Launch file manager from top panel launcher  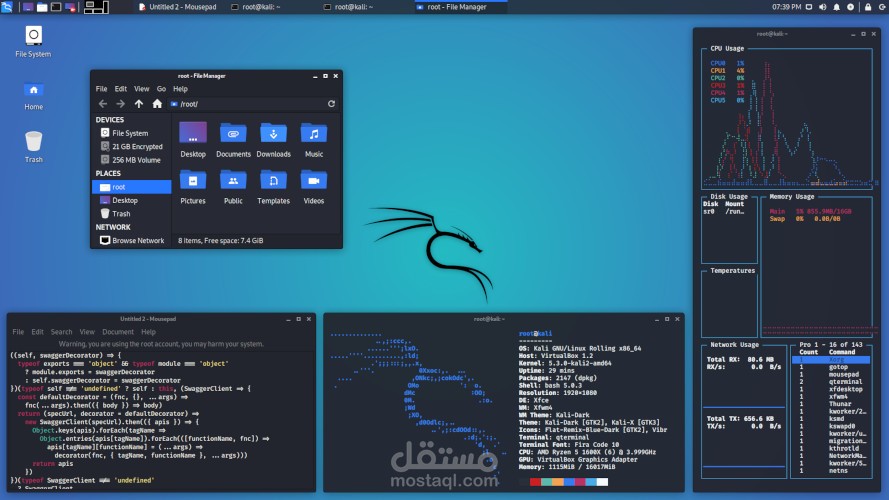click(x=42, y=7)
